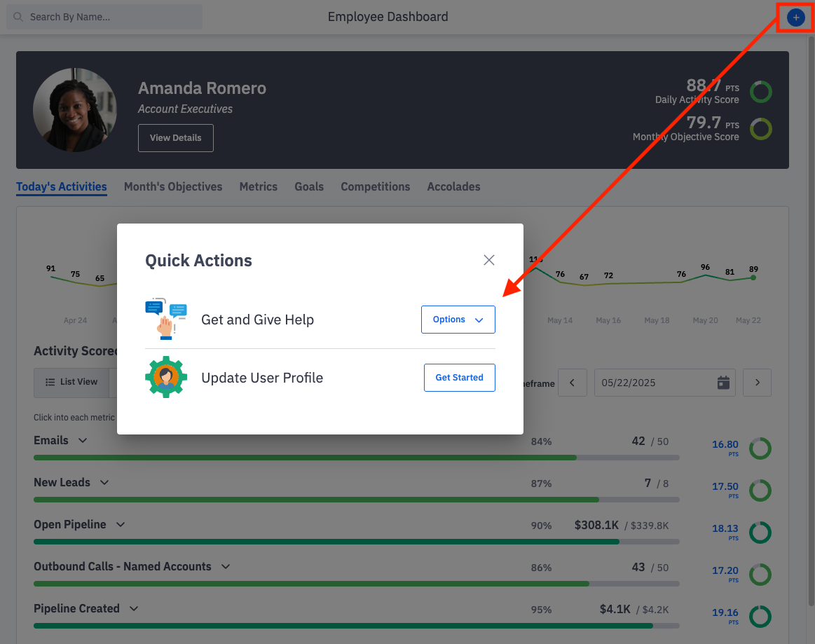Switch to Month's Objectives tab
815x644 pixels.
tap(173, 186)
